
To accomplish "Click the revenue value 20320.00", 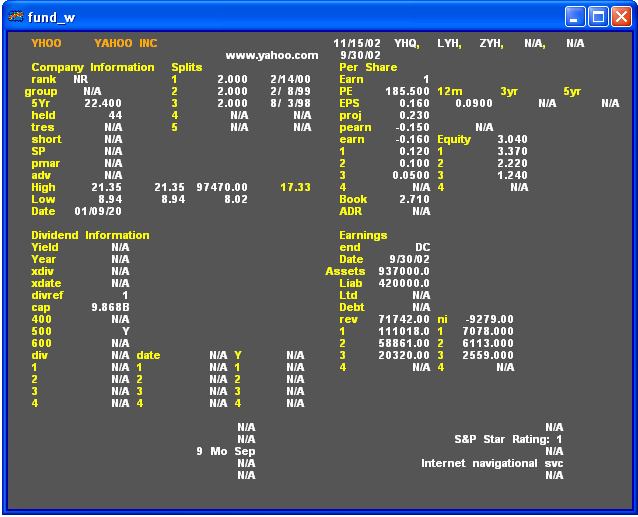I will tap(404, 356).
